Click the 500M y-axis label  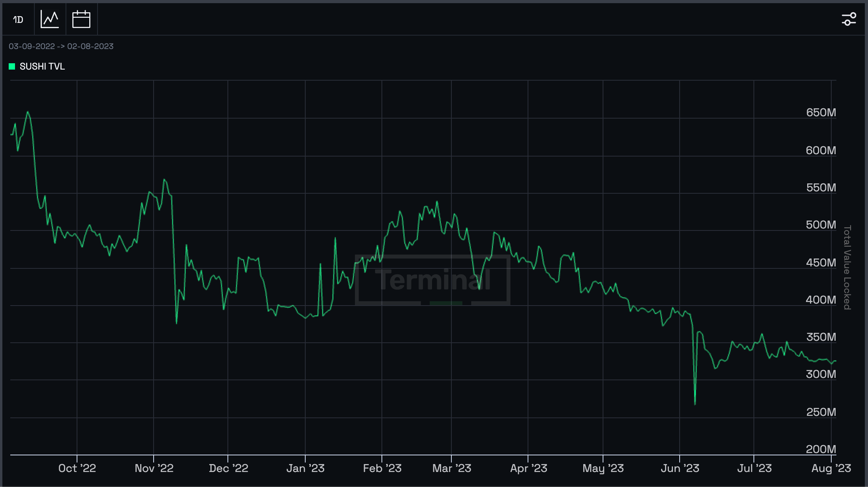[821, 225]
